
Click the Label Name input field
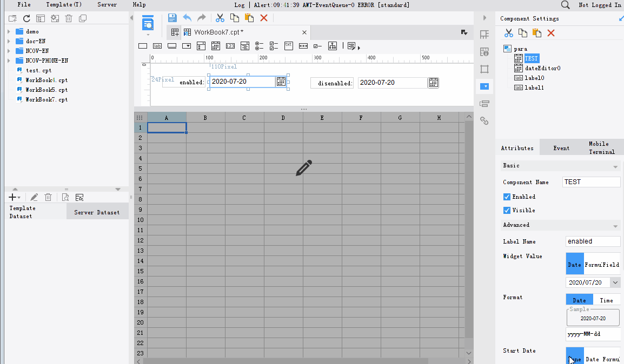(593, 241)
